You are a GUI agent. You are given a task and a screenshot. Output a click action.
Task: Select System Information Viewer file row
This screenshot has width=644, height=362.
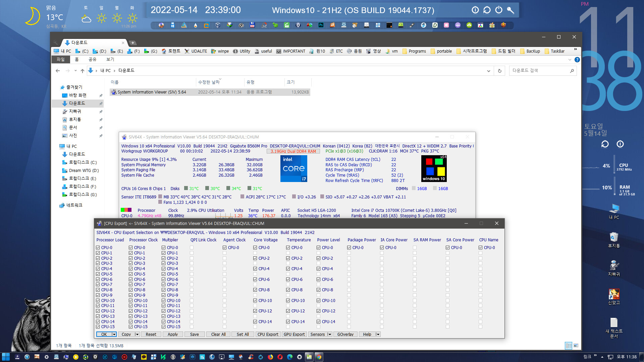[210, 92]
